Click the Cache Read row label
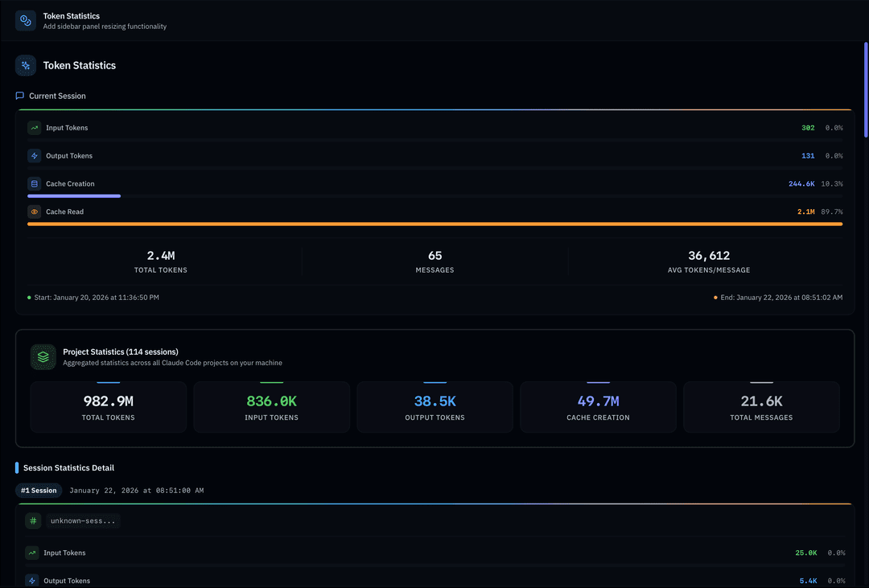The height and width of the screenshot is (588, 869). [x=65, y=212]
